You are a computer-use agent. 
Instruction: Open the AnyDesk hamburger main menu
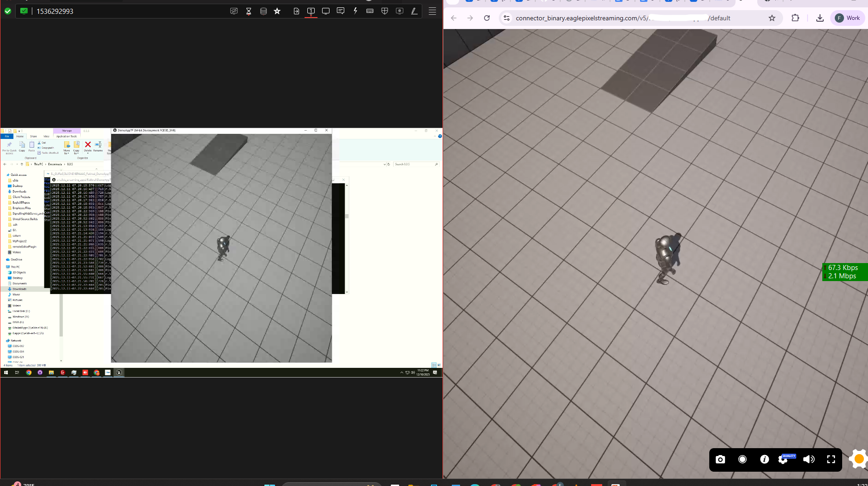coord(432,11)
